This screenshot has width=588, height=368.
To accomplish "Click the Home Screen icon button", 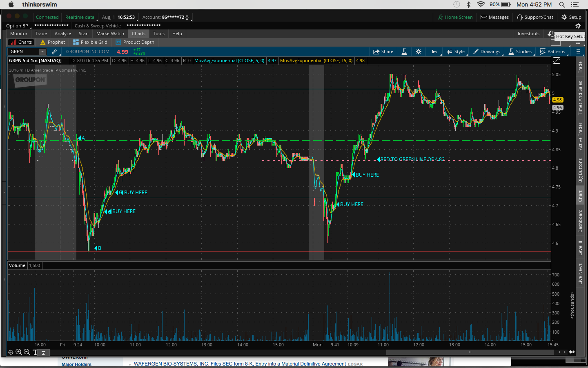I will [x=455, y=17].
